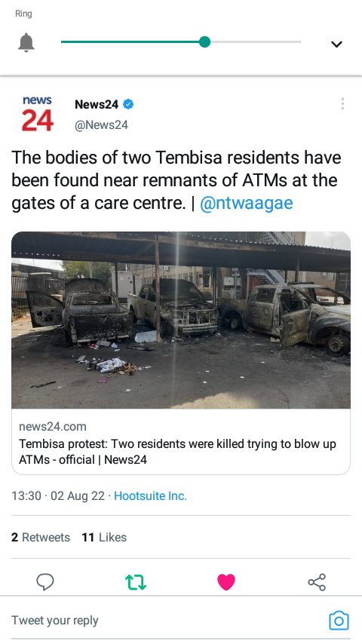Expand volume panel with chevron arrow
The height and width of the screenshot is (644, 362).
pos(336,44)
